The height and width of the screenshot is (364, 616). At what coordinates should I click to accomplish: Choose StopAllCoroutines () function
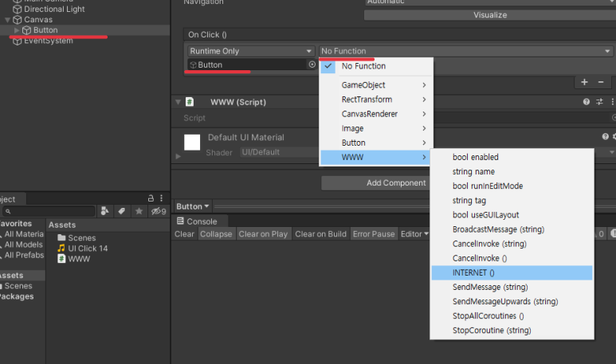coord(512,316)
